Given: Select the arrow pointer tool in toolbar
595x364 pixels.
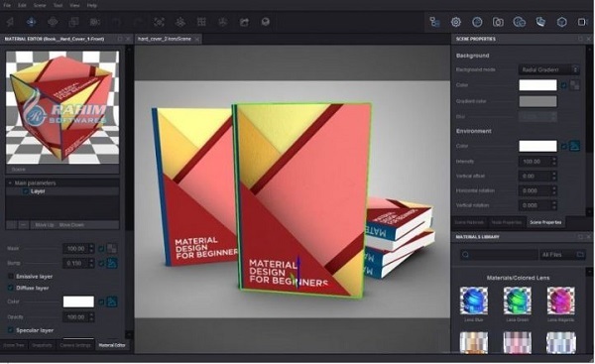Looking at the screenshot, I should click(10, 22).
